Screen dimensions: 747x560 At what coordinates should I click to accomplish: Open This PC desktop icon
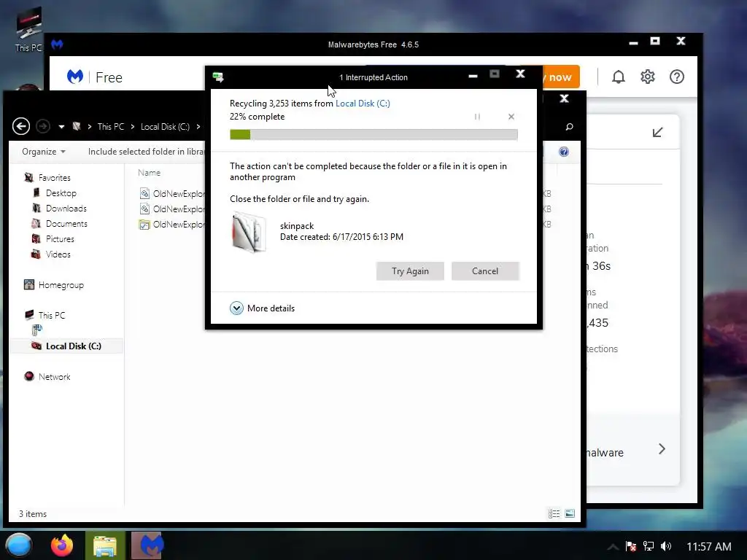tap(28, 29)
